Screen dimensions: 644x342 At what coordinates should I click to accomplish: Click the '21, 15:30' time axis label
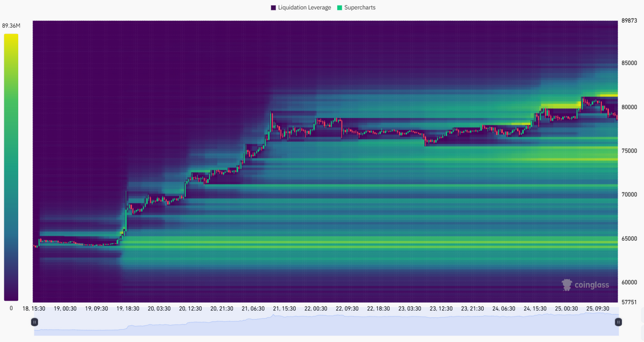[284, 309]
